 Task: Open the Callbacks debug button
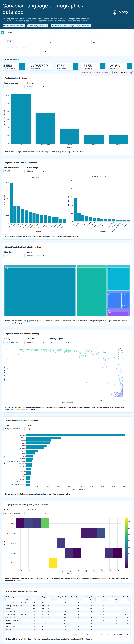click(106, 73)
